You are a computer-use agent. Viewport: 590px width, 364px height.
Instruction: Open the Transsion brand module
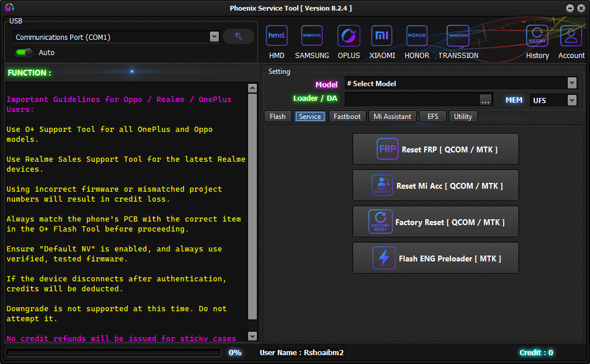click(458, 36)
